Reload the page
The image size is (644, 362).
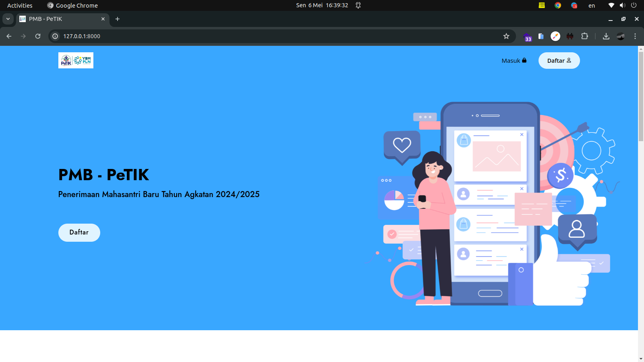(38, 36)
